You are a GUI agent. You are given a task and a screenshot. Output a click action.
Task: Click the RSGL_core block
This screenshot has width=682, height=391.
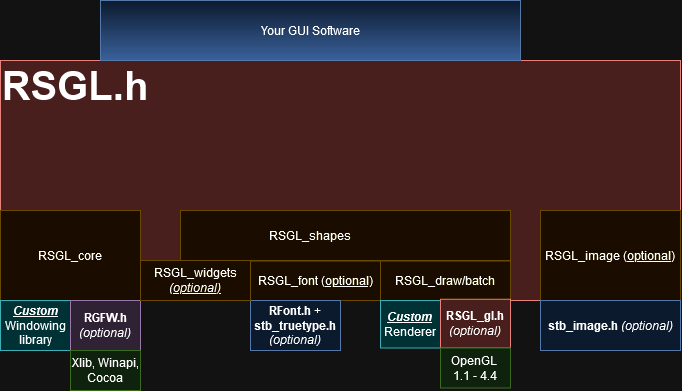click(x=70, y=255)
